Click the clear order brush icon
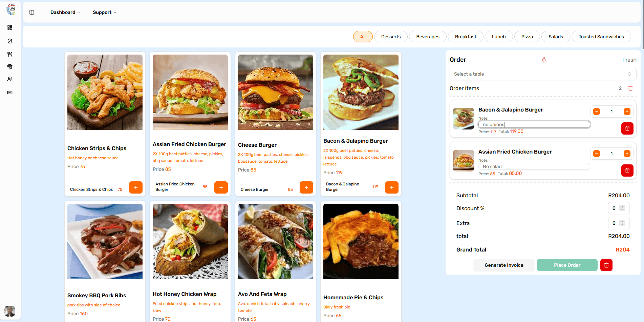This screenshot has width=644, height=322. point(544,60)
